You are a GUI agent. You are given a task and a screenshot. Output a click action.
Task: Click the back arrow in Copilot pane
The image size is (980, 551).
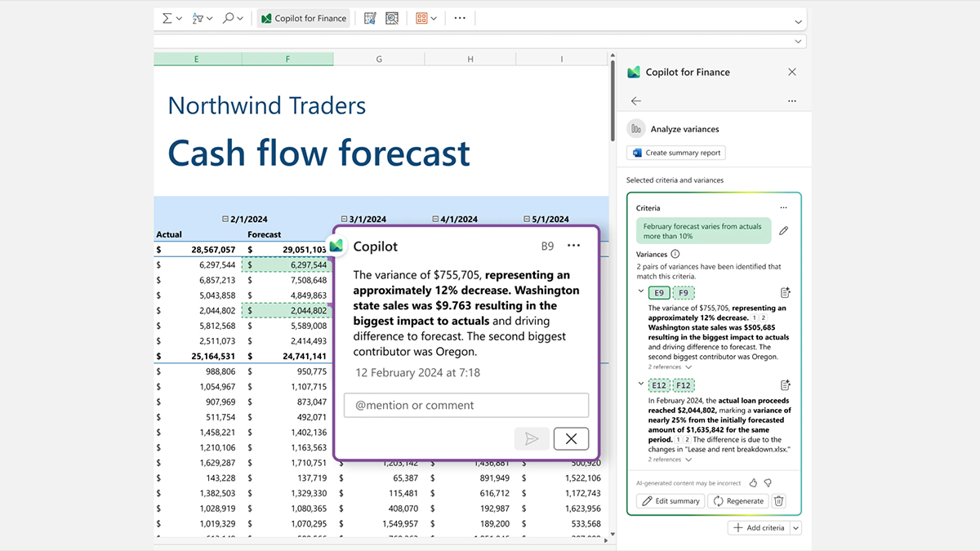[636, 101]
